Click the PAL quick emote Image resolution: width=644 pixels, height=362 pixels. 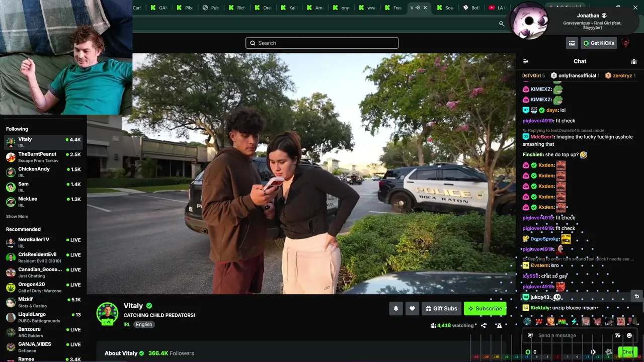tap(562, 321)
